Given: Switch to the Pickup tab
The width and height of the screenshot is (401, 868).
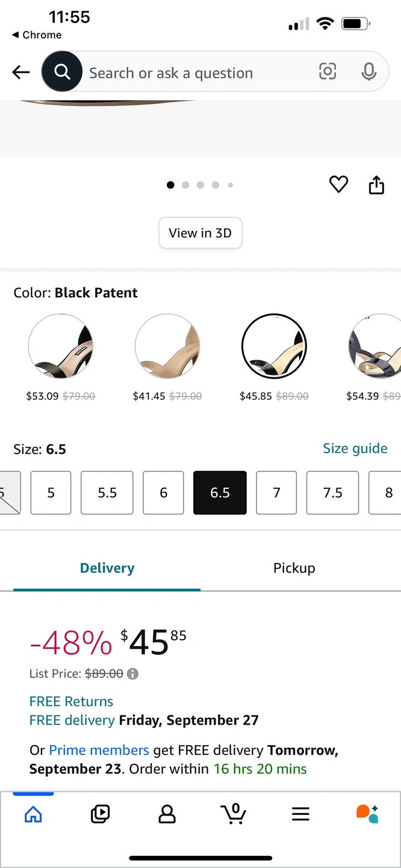Looking at the screenshot, I should coord(294,568).
